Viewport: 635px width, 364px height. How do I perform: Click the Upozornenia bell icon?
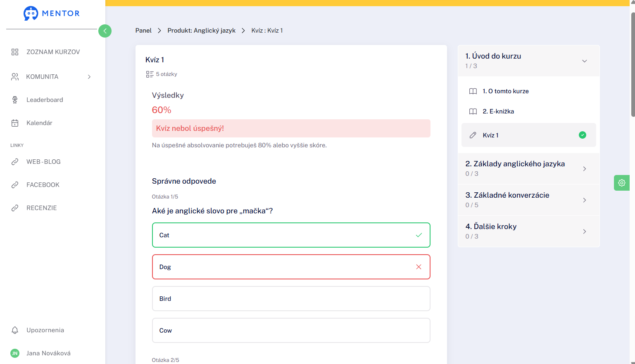(x=15, y=330)
